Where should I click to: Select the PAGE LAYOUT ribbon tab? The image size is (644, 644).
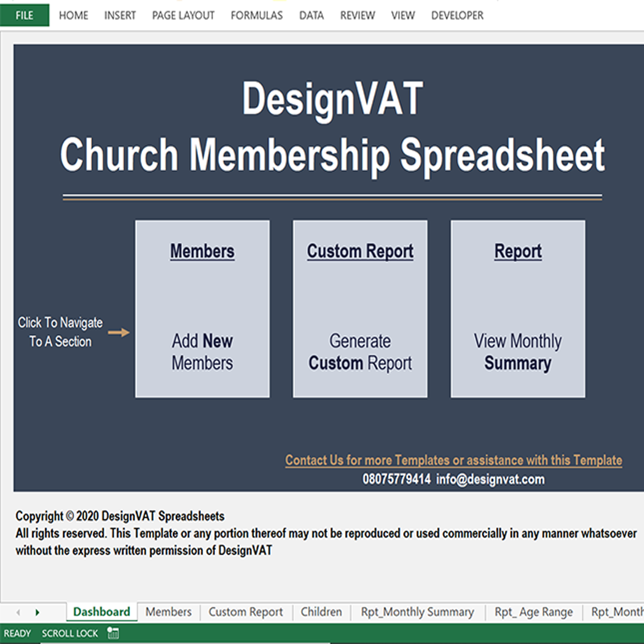[183, 16]
